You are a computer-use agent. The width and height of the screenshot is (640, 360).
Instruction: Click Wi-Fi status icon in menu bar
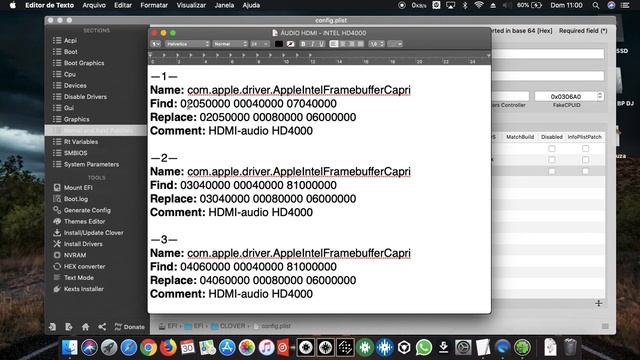coord(479,5)
